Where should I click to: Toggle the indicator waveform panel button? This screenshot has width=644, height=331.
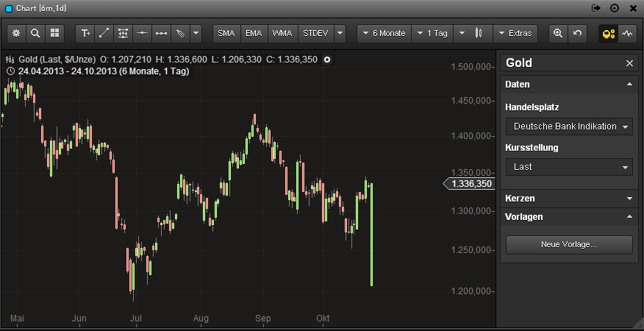(x=627, y=33)
